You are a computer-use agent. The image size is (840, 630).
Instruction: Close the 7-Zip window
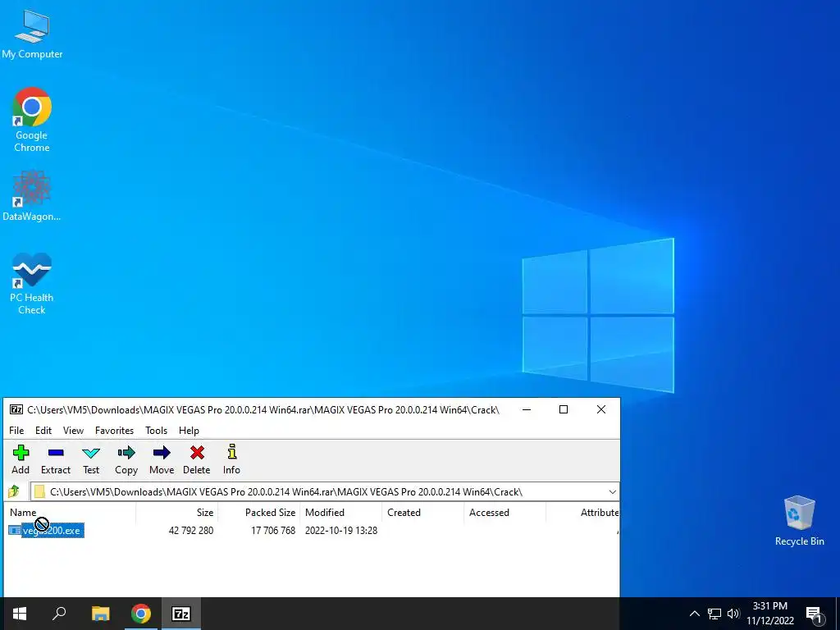coord(601,410)
